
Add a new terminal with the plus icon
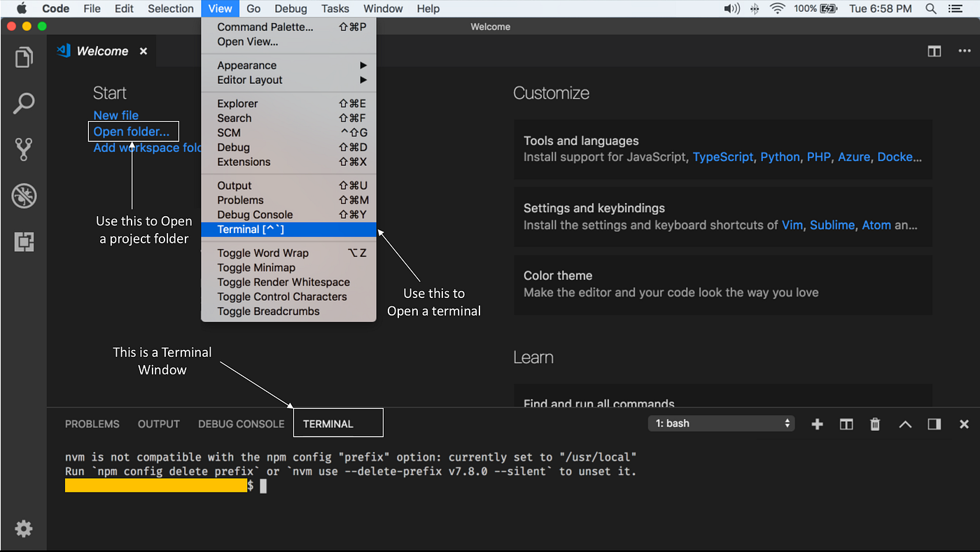coord(817,423)
